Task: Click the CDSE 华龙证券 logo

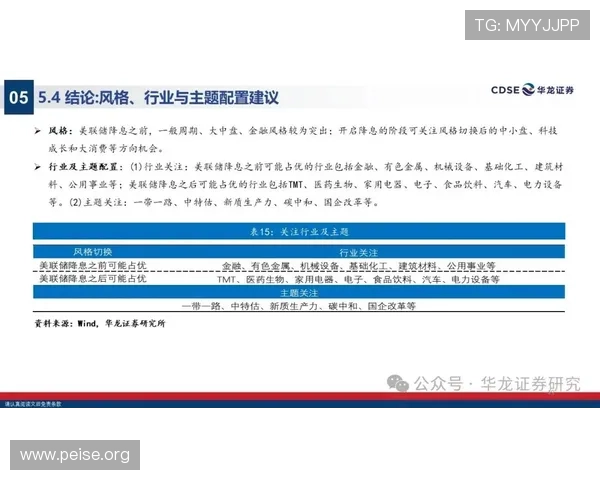Action: pyautogui.click(x=532, y=90)
